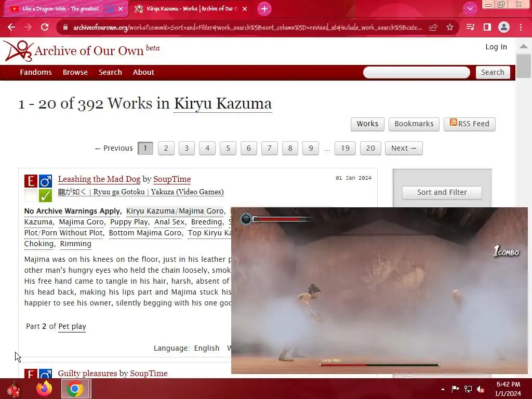Go to page 4 of results

pos(207,148)
